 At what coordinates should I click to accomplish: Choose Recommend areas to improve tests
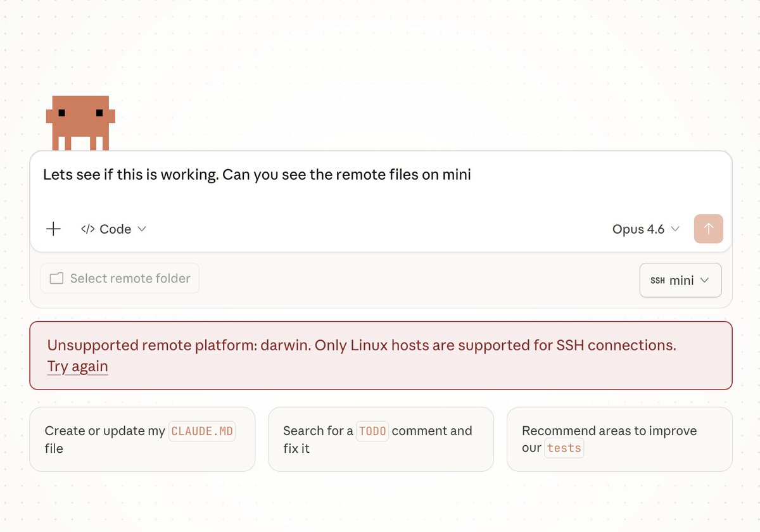[x=619, y=439]
